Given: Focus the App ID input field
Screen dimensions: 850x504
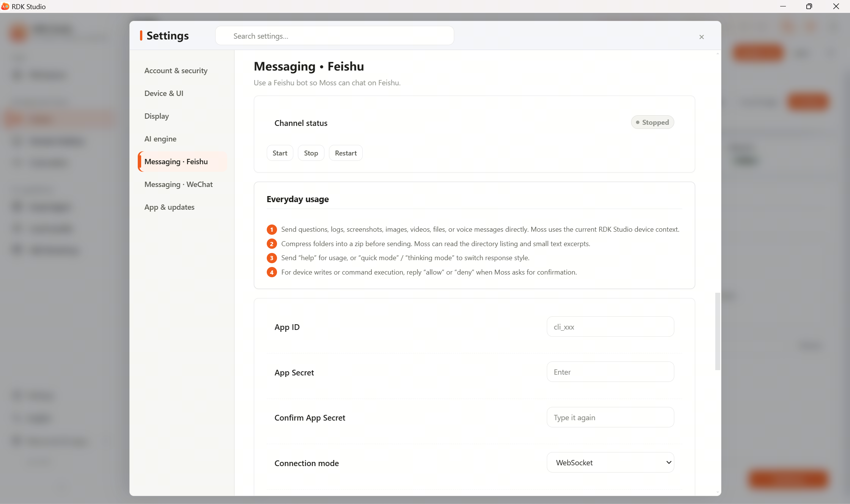Looking at the screenshot, I should (610, 327).
